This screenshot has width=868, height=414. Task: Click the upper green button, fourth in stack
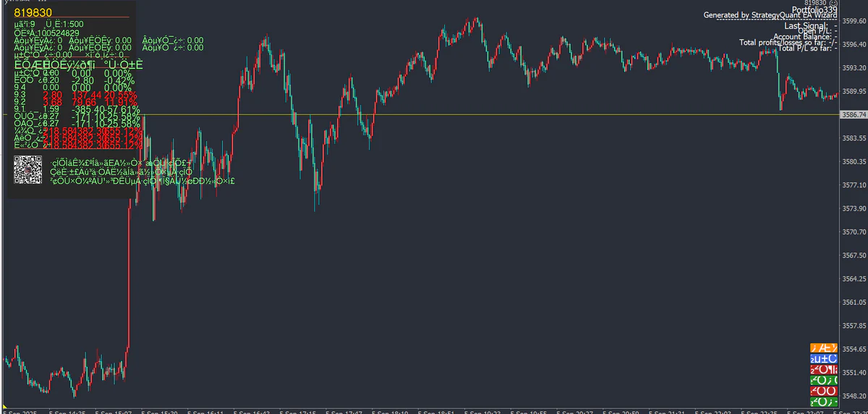[x=823, y=381]
